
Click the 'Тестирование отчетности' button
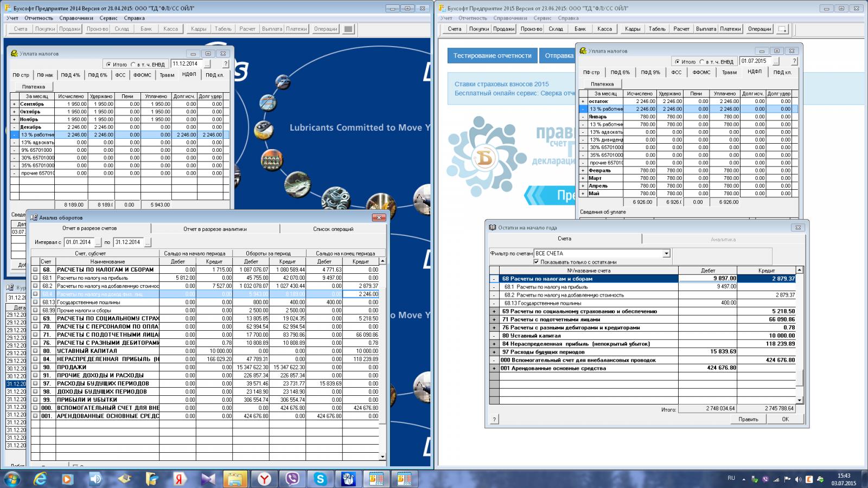click(x=492, y=55)
